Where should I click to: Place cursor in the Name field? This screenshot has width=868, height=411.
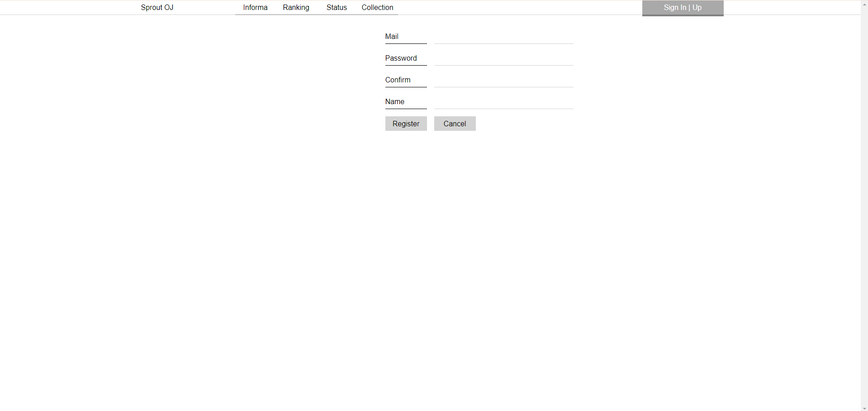503,102
